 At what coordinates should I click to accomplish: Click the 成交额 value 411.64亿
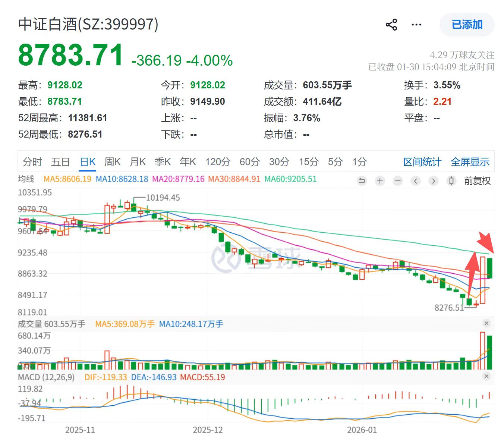(322, 102)
